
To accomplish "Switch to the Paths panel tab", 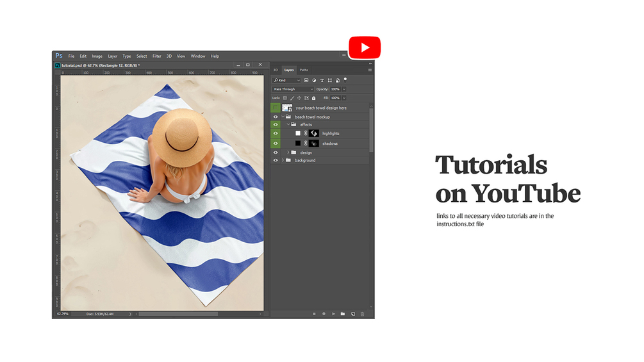I will coord(304,70).
